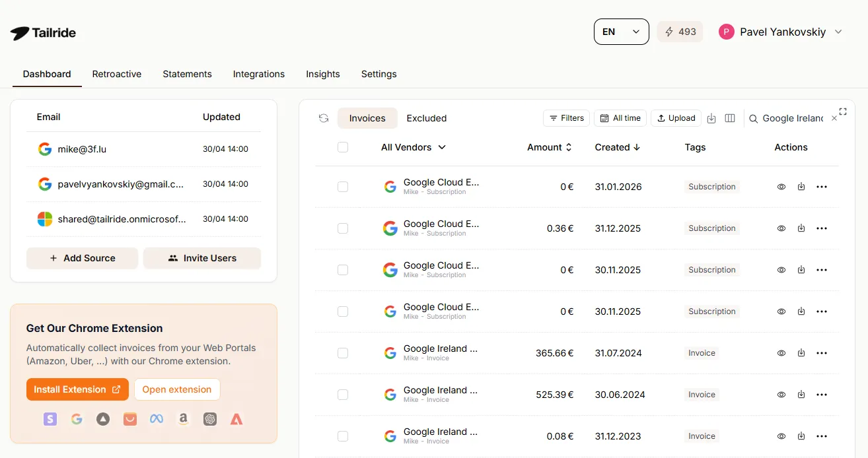
Task: Open the Google Ireland invoice dated 30.06.2024
Action: pyautogui.click(x=441, y=390)
